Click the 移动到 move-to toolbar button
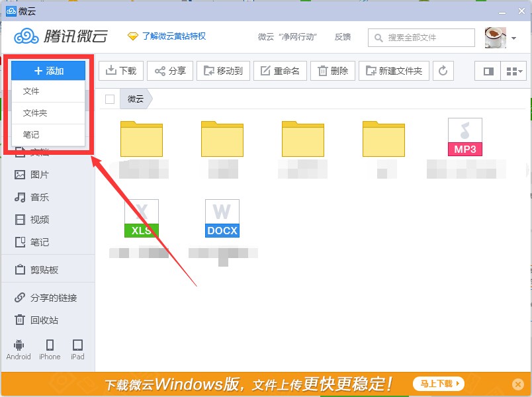Image resolution: width=532 pixels, height=397 pixels. click(223, 71)
